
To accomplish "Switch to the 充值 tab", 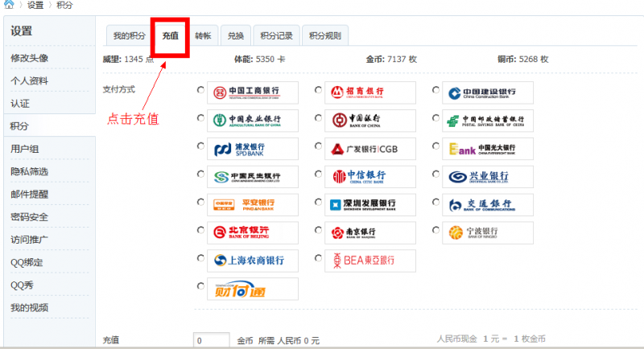I will click(x=170, y=35).
